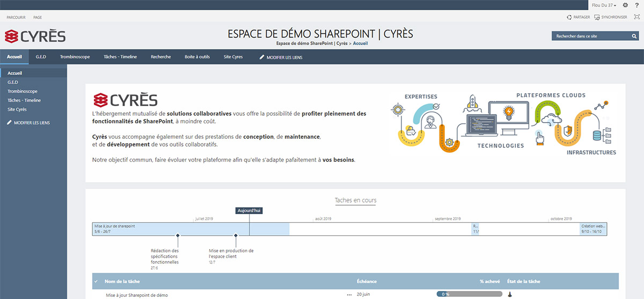This screenshot has width=644, height=299.
Task: Toggle the select-all checkmark in task header
Action: click(x=96, y=281)
